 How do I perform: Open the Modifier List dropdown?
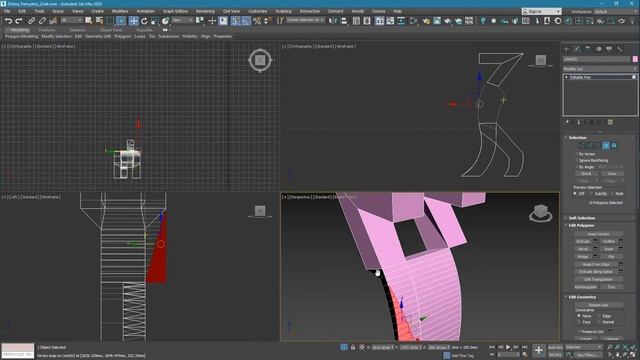[x=600, y=69]
